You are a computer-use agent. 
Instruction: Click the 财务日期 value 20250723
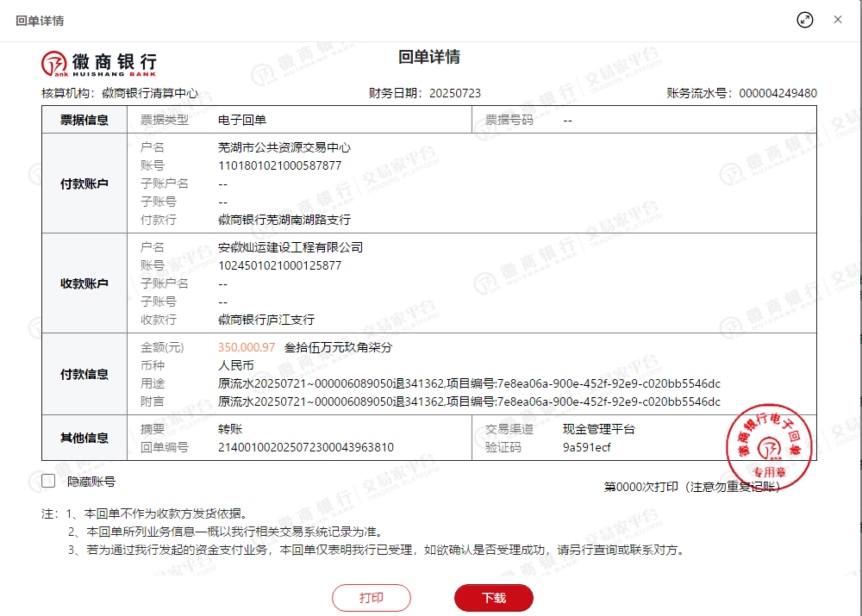pos(454,93)
